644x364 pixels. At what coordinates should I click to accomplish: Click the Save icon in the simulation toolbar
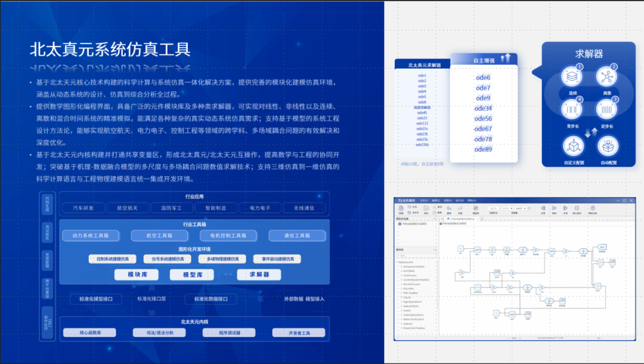(x=426, y=208)
